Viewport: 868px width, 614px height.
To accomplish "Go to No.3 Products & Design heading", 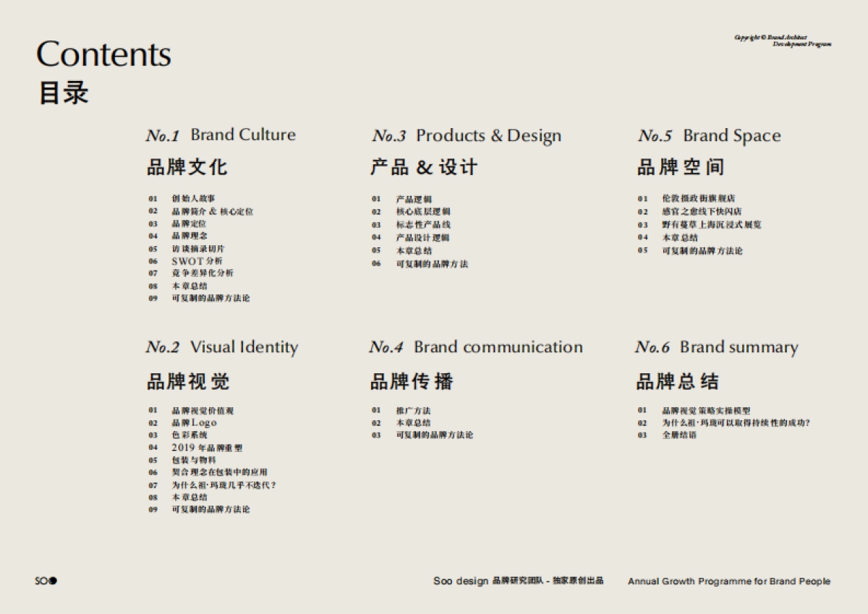I will [x=467, y=136].
